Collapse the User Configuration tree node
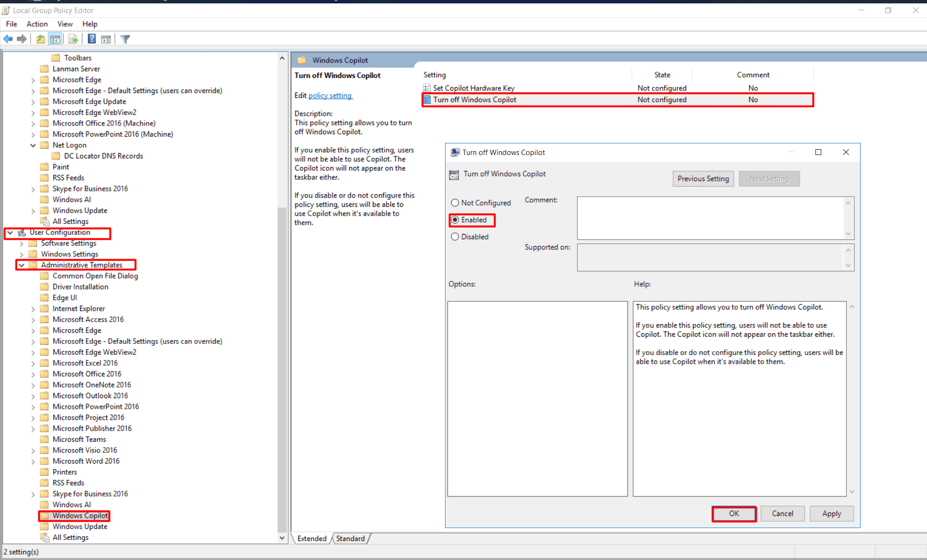The width and height of the screenshot is (927, 560). click(10, 233)
